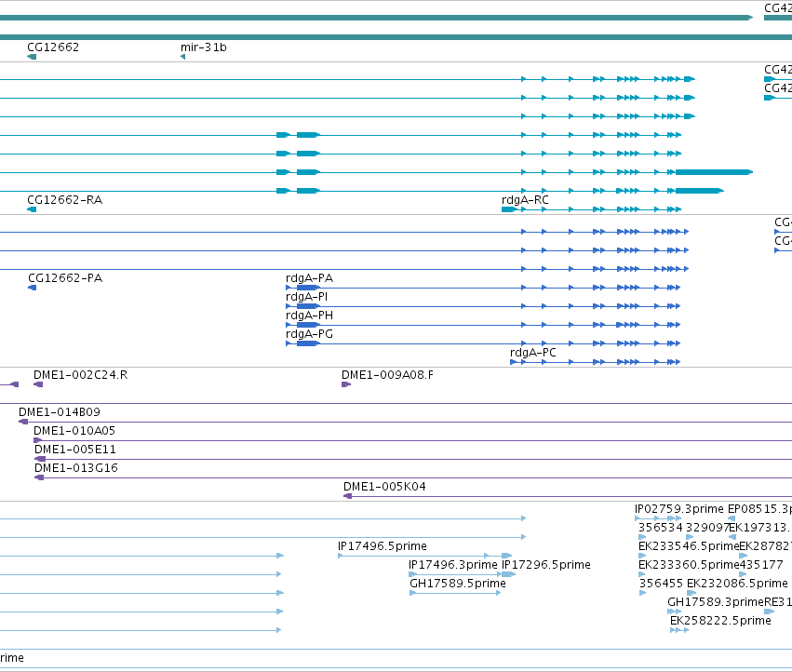Select the GH17589.5prime EST label
The height and width of the screenshot is (672, 792).
(x=458, y=585)
